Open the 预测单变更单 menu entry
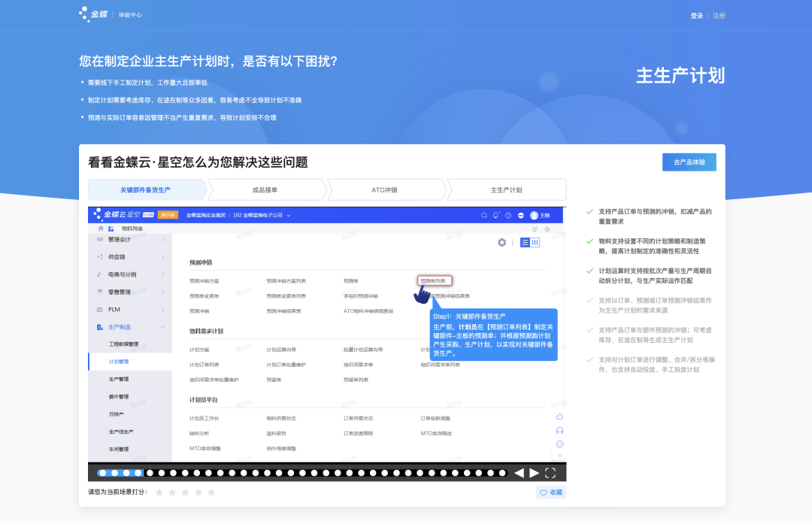This screenshot has height=521, width=812. (204, 296)
